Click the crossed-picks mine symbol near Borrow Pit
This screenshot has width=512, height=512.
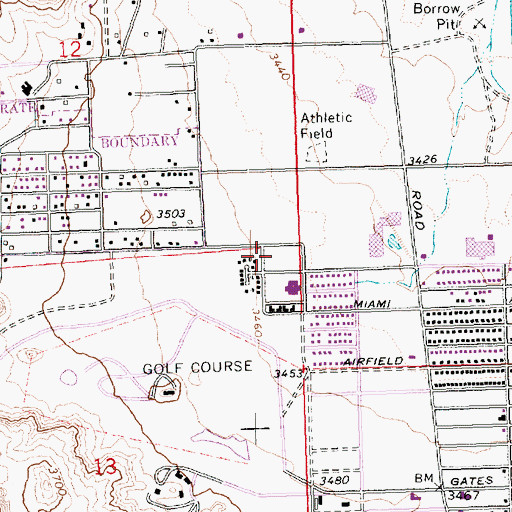click(x=479, y=24)
